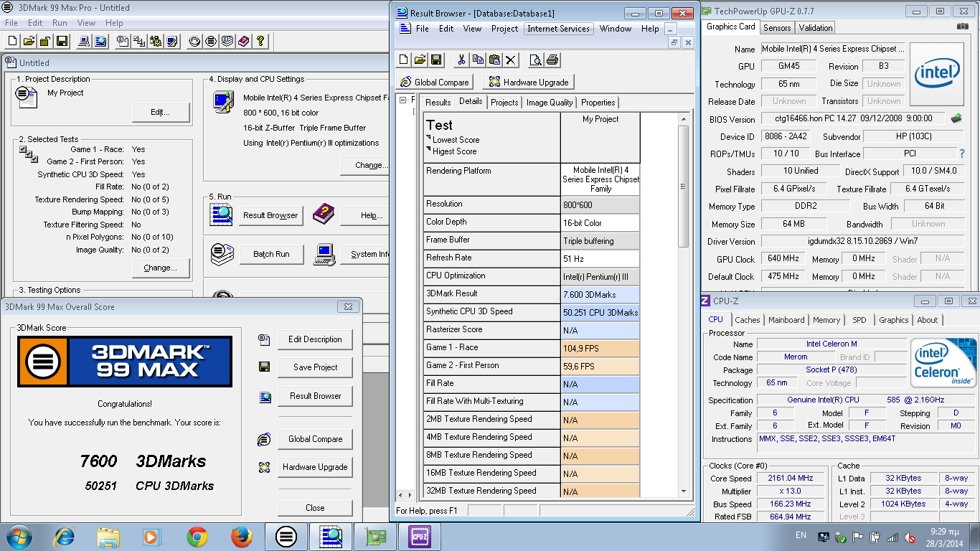Click the '7.600 3DMarks' result cell
Viewport: 980px width, 551px height.
tap(600, 294)
